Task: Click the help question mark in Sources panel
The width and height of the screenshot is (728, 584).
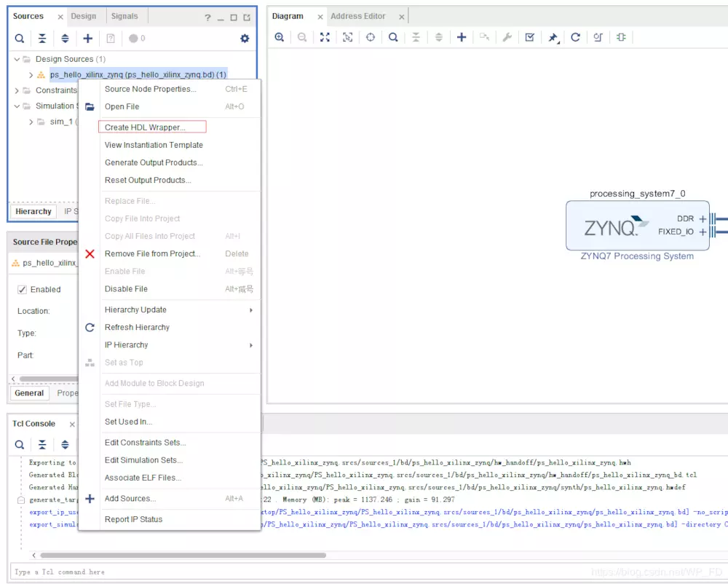Action: tap(207, 17)
